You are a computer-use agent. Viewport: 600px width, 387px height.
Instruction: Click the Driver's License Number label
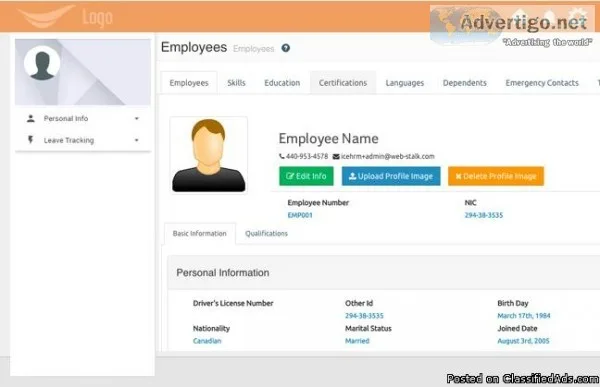[233, 303]
